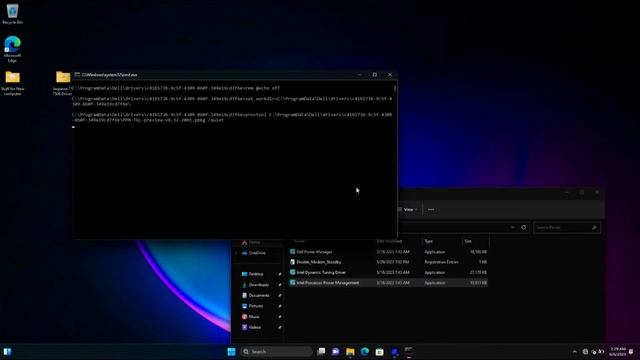Click the cmd.exe title bar icon
The image size is (640, 360).
pos(77,75)
